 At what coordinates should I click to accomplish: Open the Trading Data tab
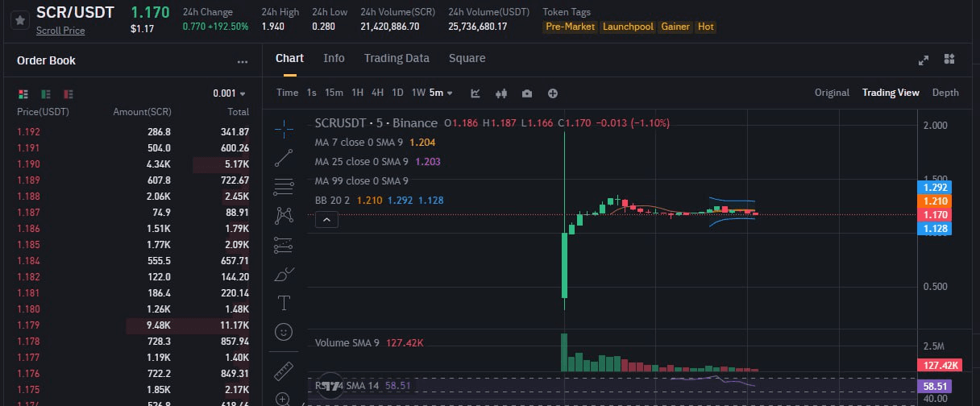pos(397,58)
